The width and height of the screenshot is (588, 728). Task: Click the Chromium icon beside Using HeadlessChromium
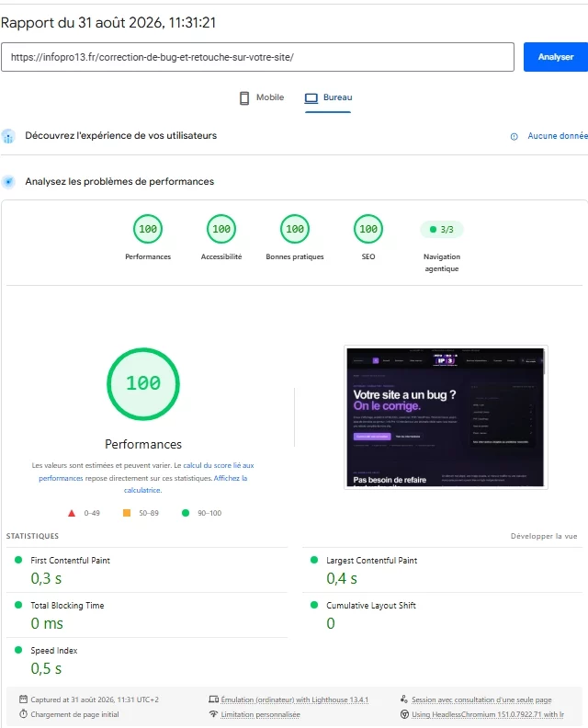point(404,714)
